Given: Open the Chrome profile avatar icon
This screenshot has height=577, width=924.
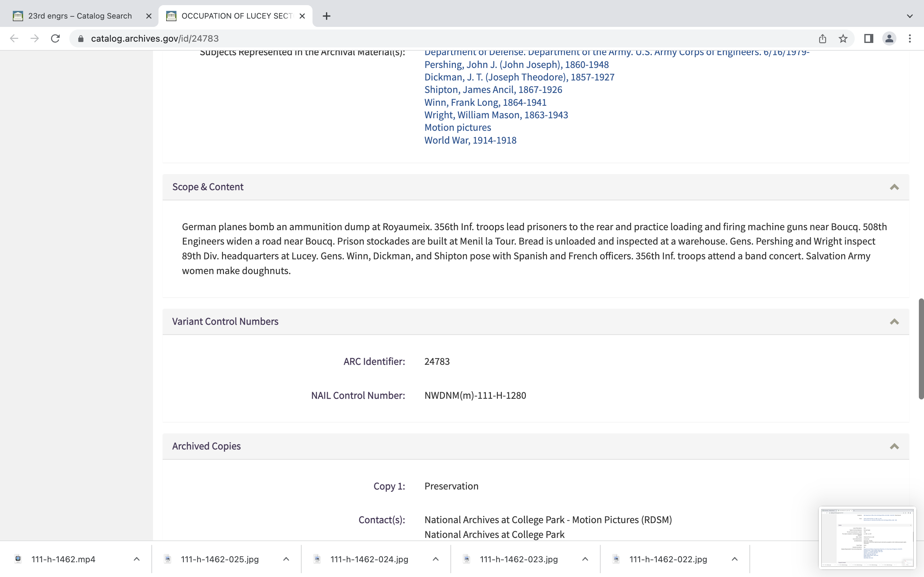Looking at the screenshot, I should (x=889, y=38).
